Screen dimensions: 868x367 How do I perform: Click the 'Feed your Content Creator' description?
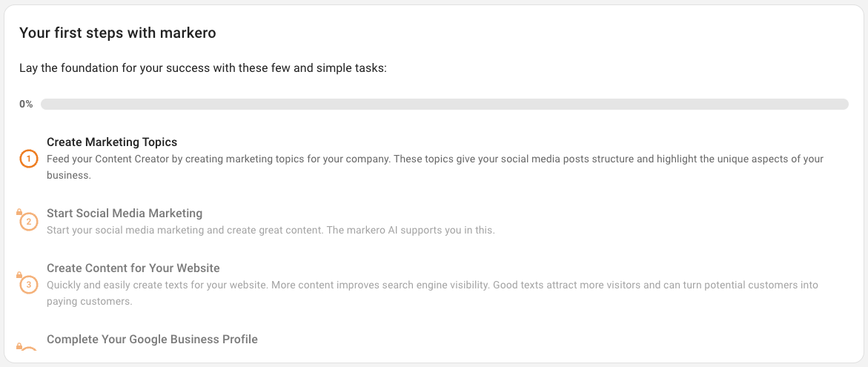[435, 167]
